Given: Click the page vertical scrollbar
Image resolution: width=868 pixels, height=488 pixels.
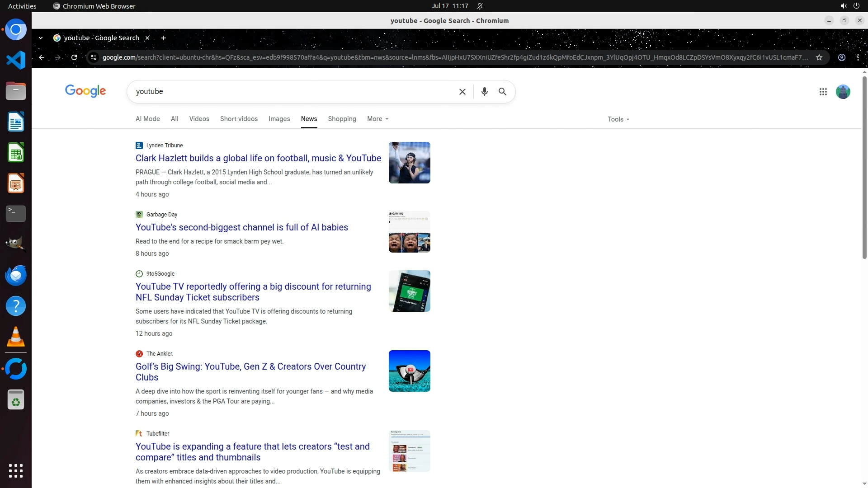Looking at the screenshot, I should coord(864,167).
